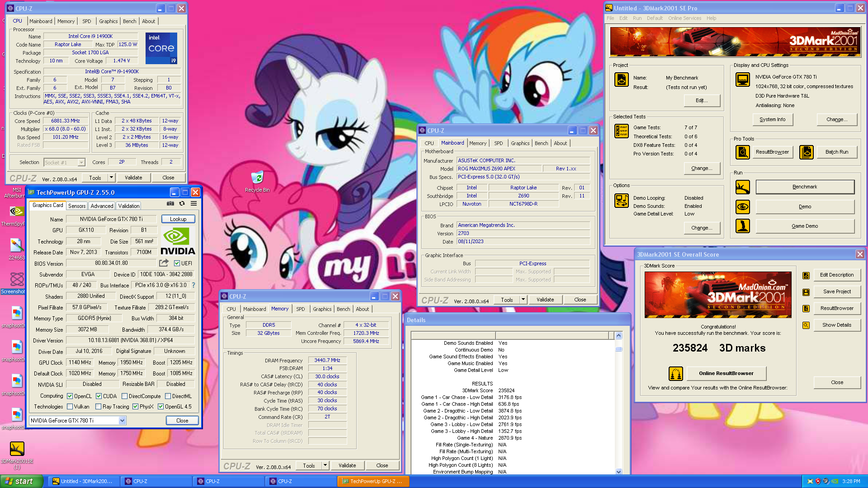The image size is (868, 488).
Task: Click the Lookup button in GPU-Z
Action: click(178, 219)
